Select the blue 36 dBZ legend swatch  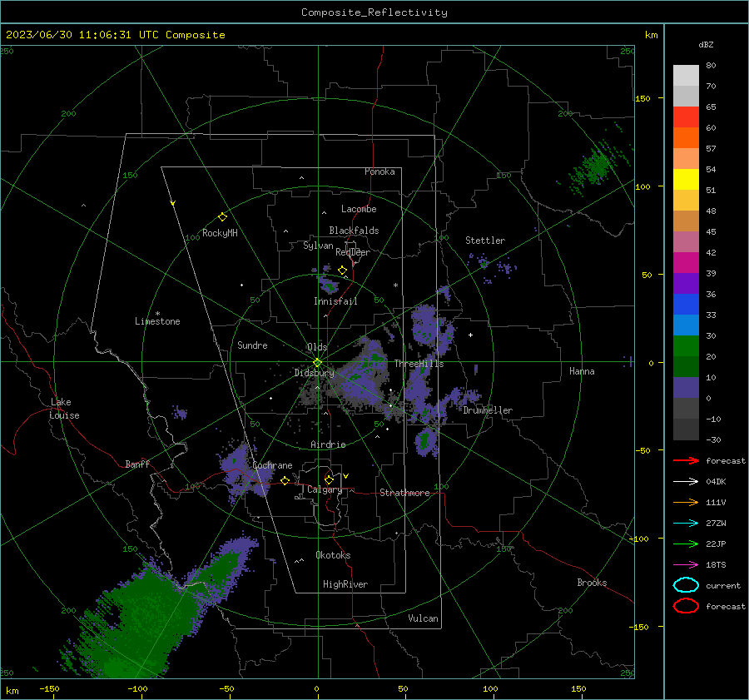pyautogui.click(x=686, y=304)
